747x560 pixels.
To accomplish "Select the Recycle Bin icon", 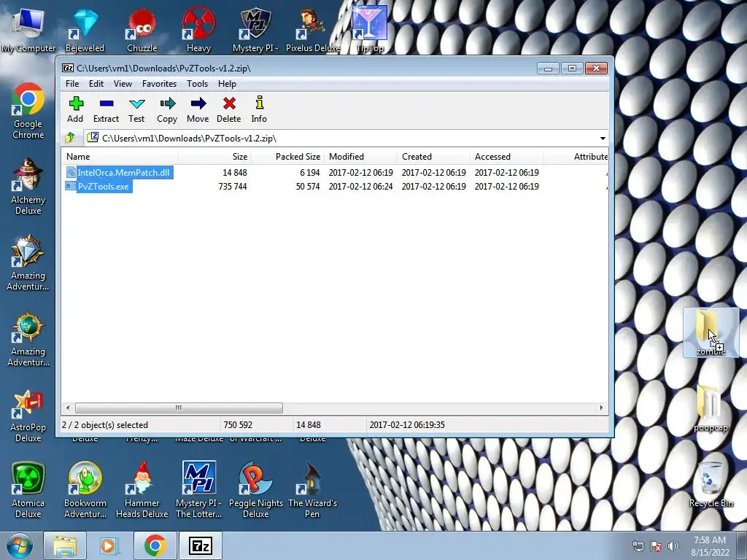I will [711, 485].
